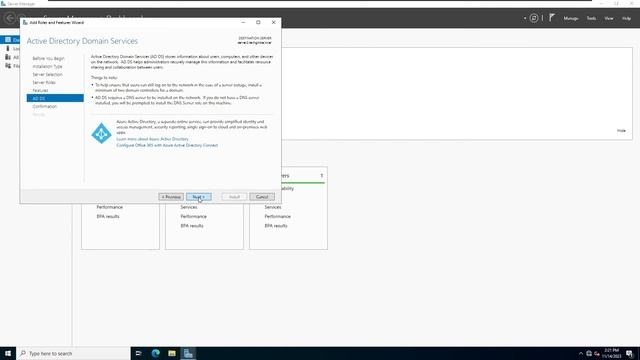The width and height of the screenshot is (640, 360).
Task: Click Server Manager notifications flag icon
Action: pyautogui.click(x=552, y=18)
